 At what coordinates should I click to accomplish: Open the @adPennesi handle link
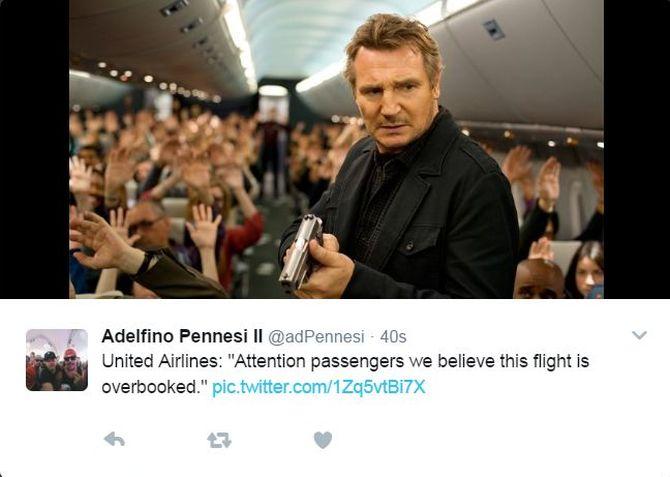[x=316, y=337]
